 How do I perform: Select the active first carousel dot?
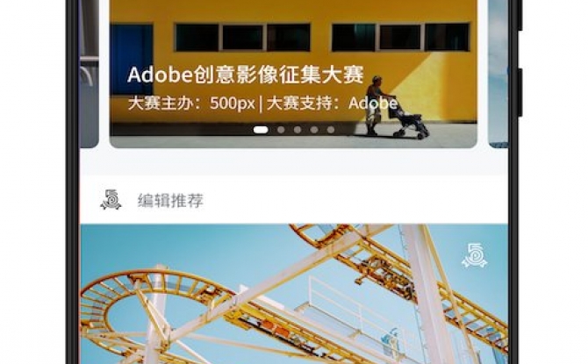[x=261, y=130]
